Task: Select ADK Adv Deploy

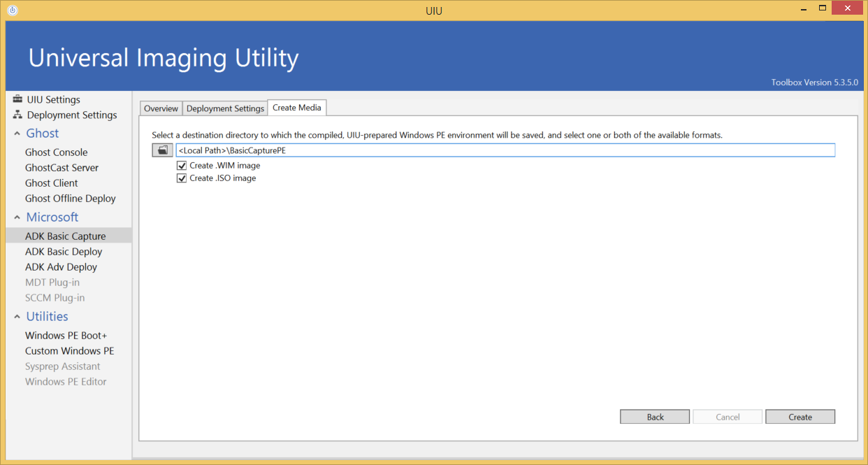Action: coord(61,267)
